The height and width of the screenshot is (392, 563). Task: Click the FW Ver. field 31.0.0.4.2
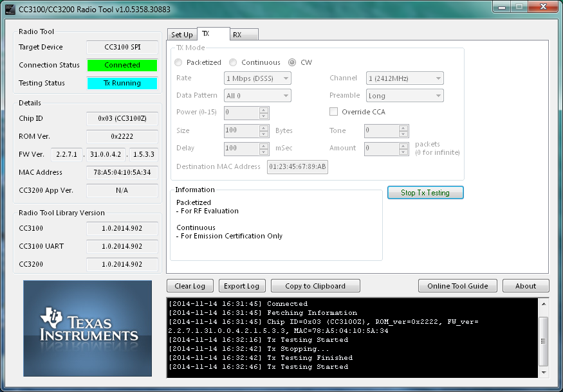tap(106, 154)
